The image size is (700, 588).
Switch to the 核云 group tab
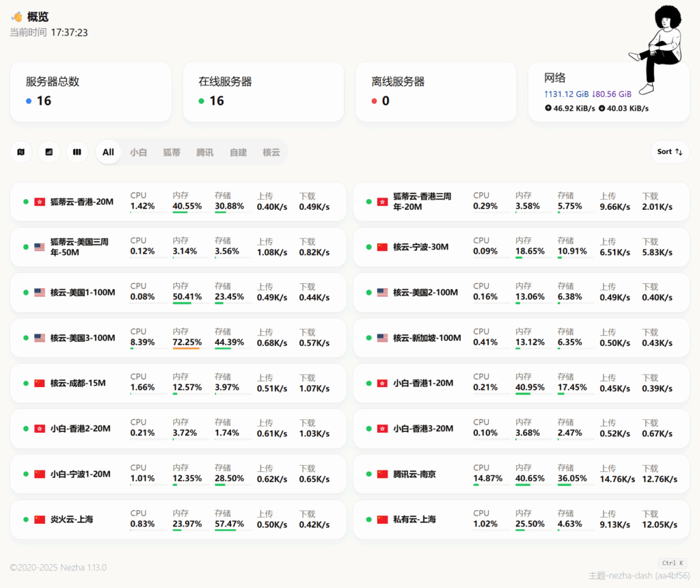[x=271, y=152]
